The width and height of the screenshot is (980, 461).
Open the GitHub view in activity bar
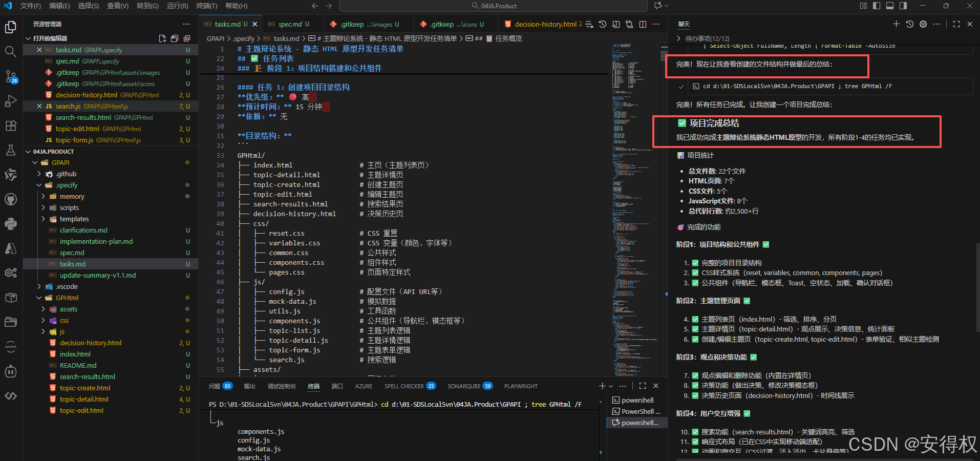click(11, 199)
